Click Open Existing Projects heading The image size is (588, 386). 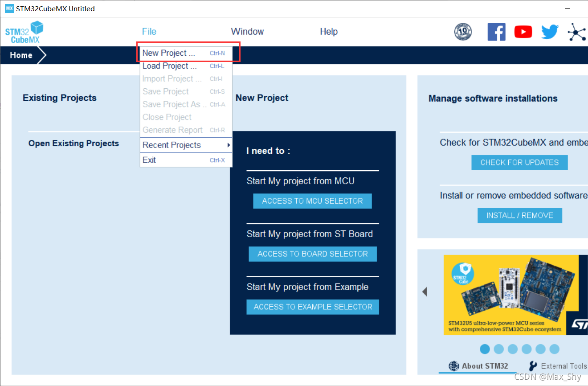pyautogui.click(x=73, y=144)
